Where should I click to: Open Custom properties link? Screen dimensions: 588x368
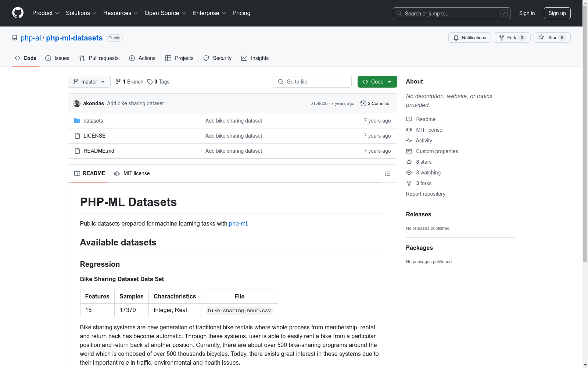pos(432,151)
